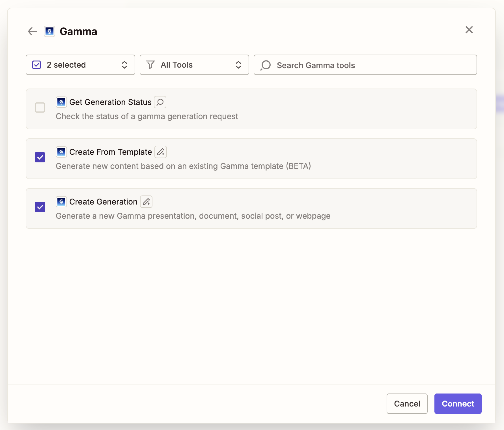This screenshot has width=504, height=430.
Task: Click the magnifier badge on Get Generation Status
Action: point(160,102)
